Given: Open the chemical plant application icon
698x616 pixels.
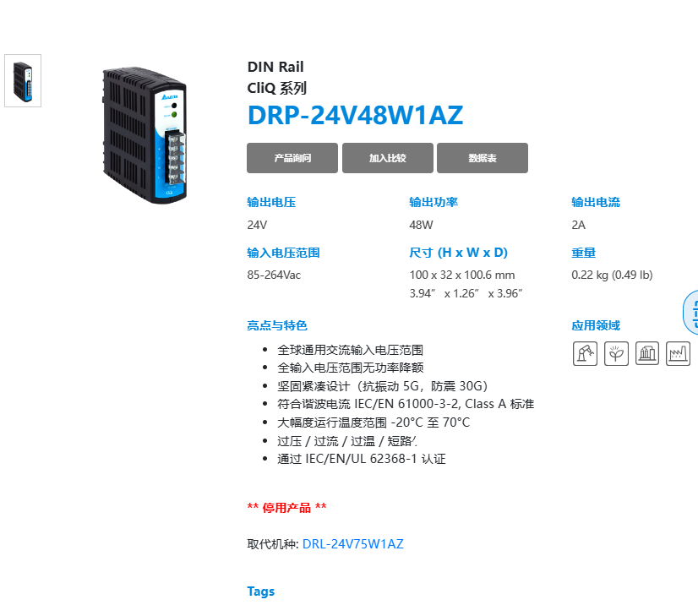Looking at the screenshot, I should 646,354.
